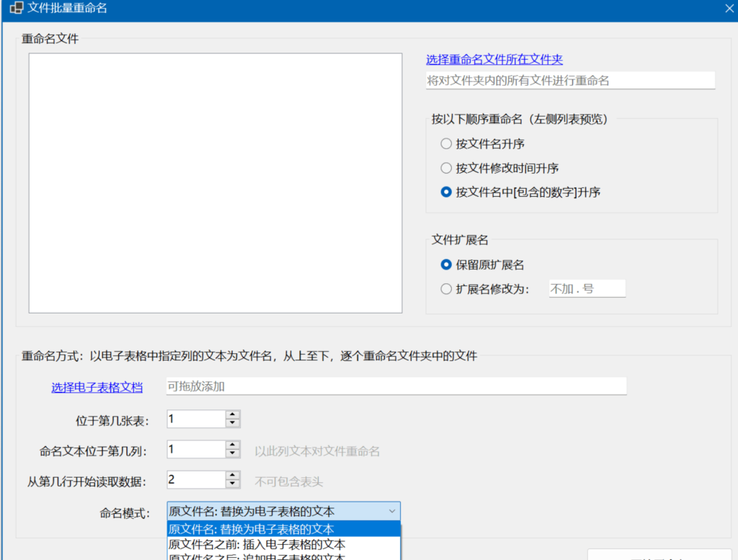Click the new extension name input field
Image resolution: width=738 pixels, height=560 pixels.
[x=587, y=289]
